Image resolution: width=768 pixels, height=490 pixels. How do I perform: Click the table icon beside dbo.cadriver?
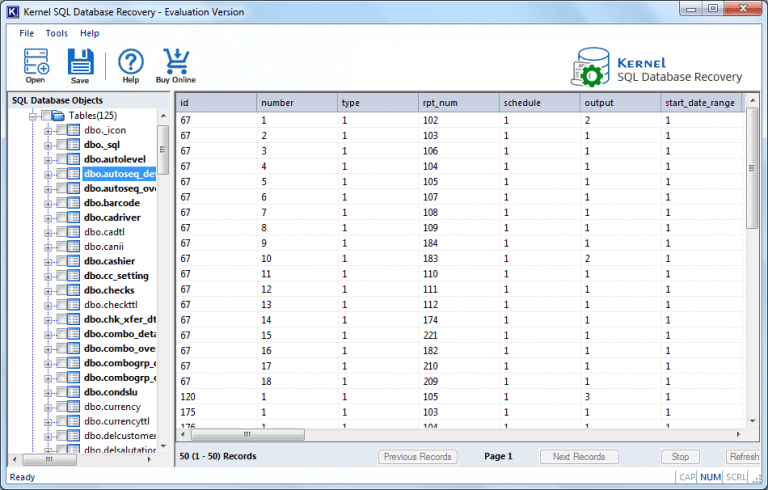pyautogui.click(x=73, y=218)
